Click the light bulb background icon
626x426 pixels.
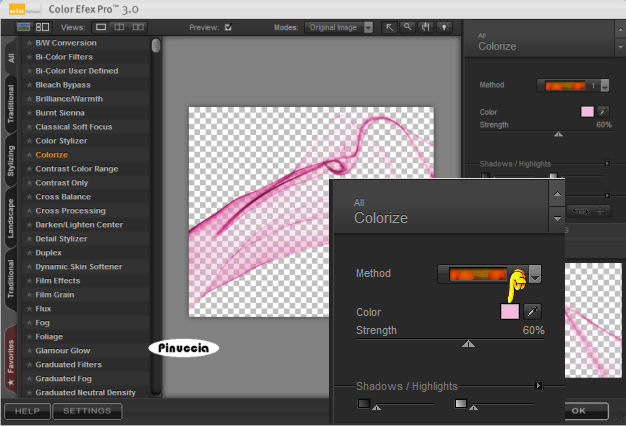point(444,27)
